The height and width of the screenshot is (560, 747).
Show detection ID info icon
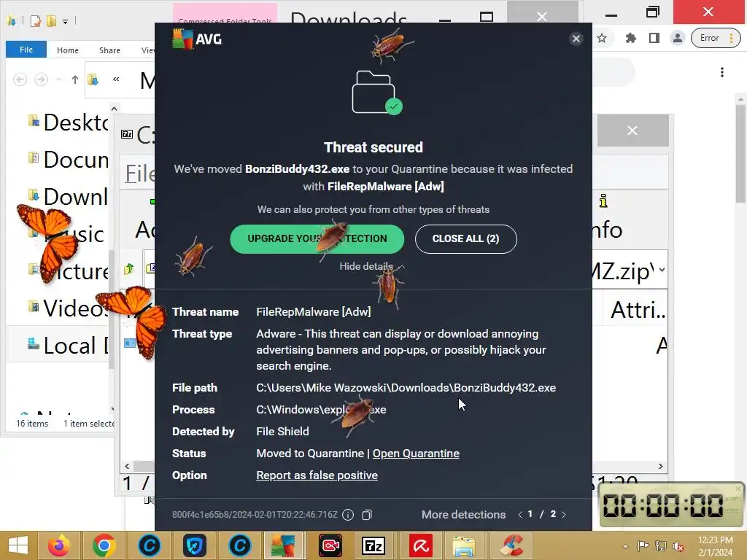pos(348,515)
